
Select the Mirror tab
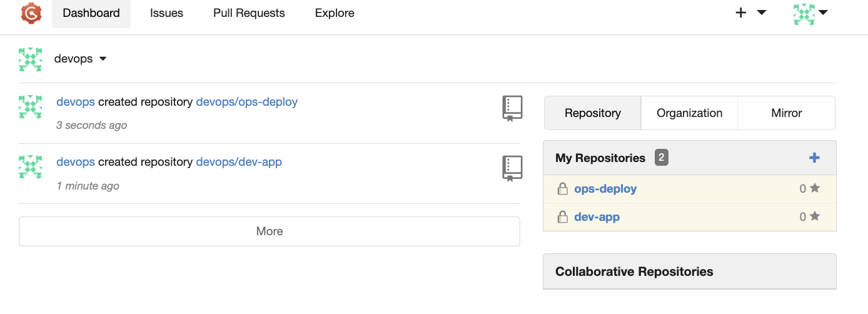click(x=786, y=113)
